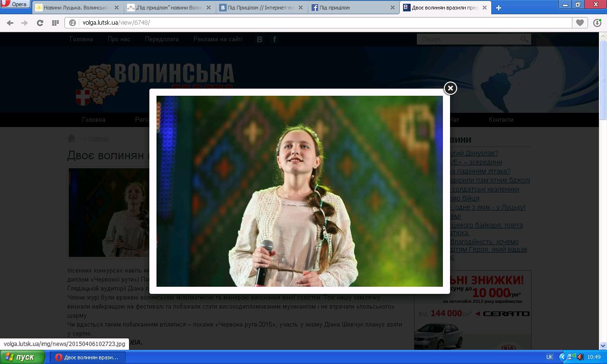Open the 'новини' breadcrumb link
The image size is (607, 364).
coord(98,138)
